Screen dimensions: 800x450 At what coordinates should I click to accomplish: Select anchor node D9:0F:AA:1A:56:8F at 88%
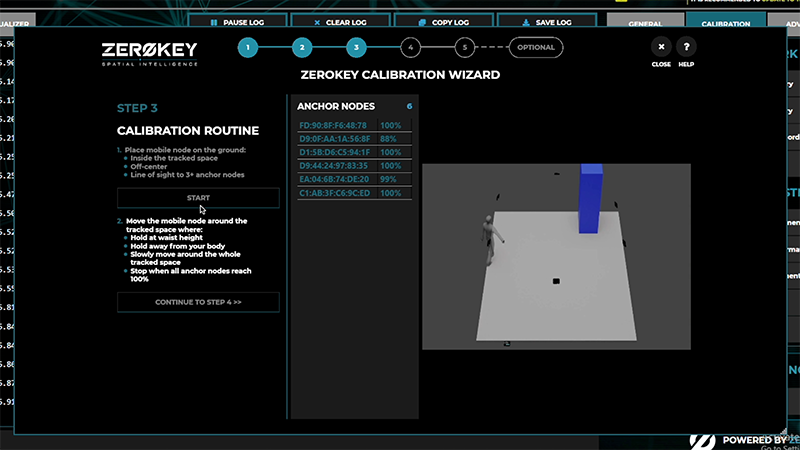tap(351, 139)
